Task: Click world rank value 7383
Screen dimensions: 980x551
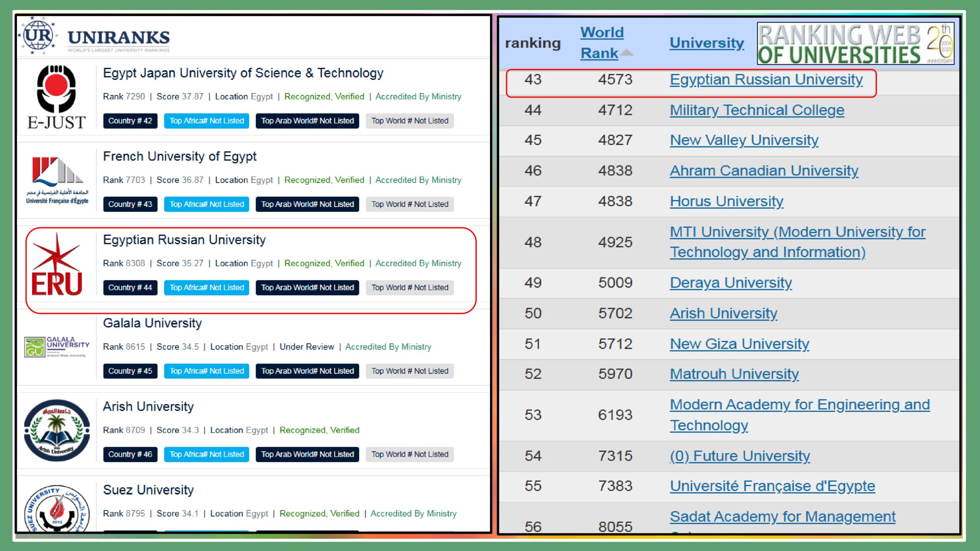Action: pos(615,486)
